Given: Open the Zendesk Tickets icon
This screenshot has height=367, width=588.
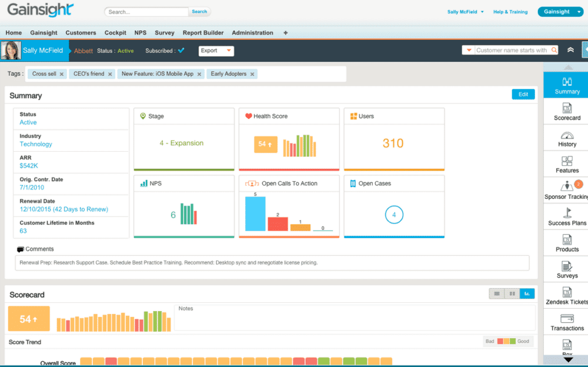Looking at the screenshot, I should coord(566,295).
